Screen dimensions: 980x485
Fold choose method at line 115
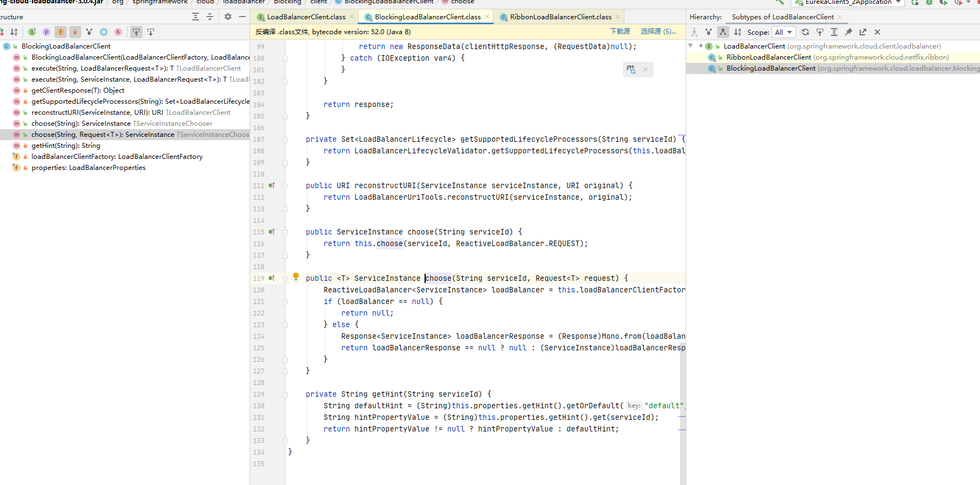285,232
